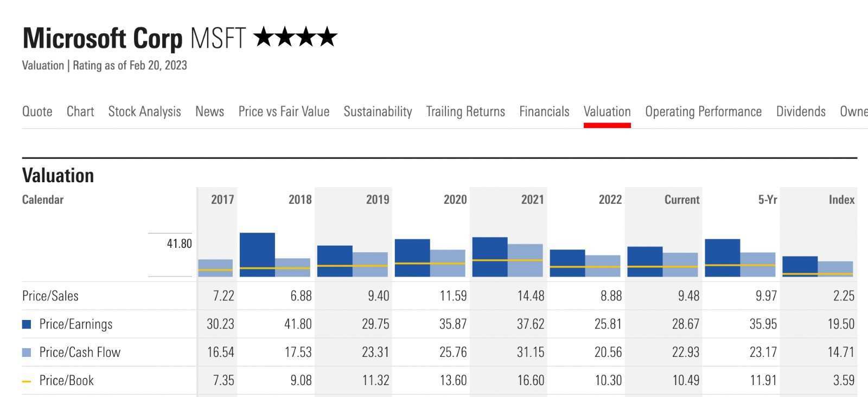Click the Index column dark blue bar
Screen dimensions: 868x397
(x=800, y=266)
